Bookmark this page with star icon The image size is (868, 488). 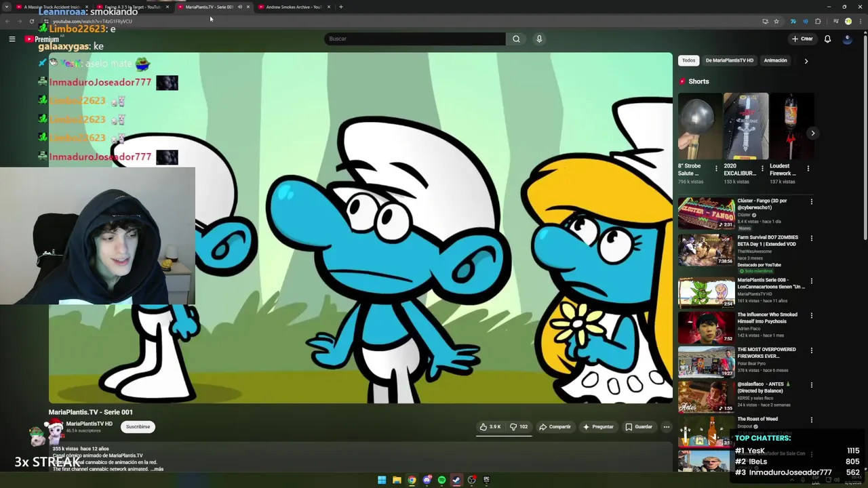(776, 21)
